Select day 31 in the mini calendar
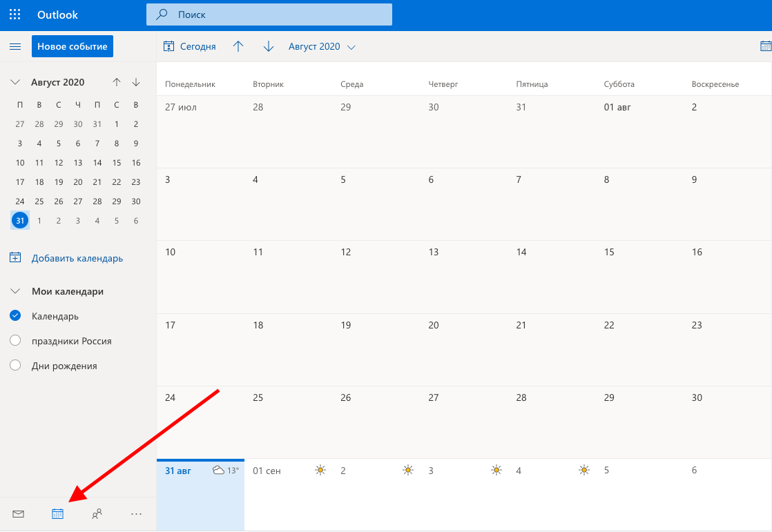 (x=20, y=221)
